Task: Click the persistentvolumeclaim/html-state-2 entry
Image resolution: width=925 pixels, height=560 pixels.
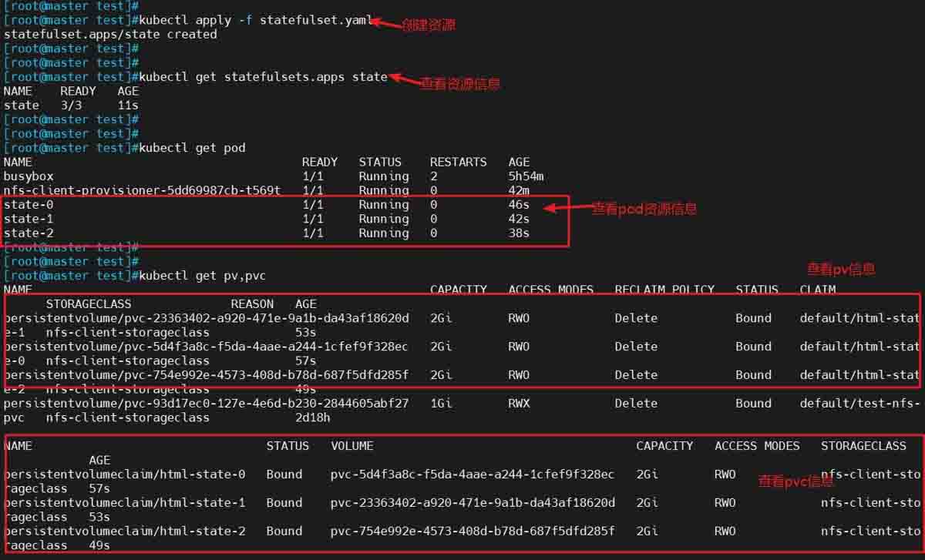Action: pos(125,531)
